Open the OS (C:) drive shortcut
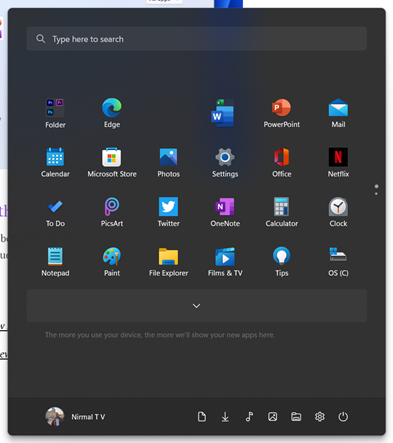Image resolution: width=393 pixels, height=443 pixels. pyautogui.click(x=338, y=262)
